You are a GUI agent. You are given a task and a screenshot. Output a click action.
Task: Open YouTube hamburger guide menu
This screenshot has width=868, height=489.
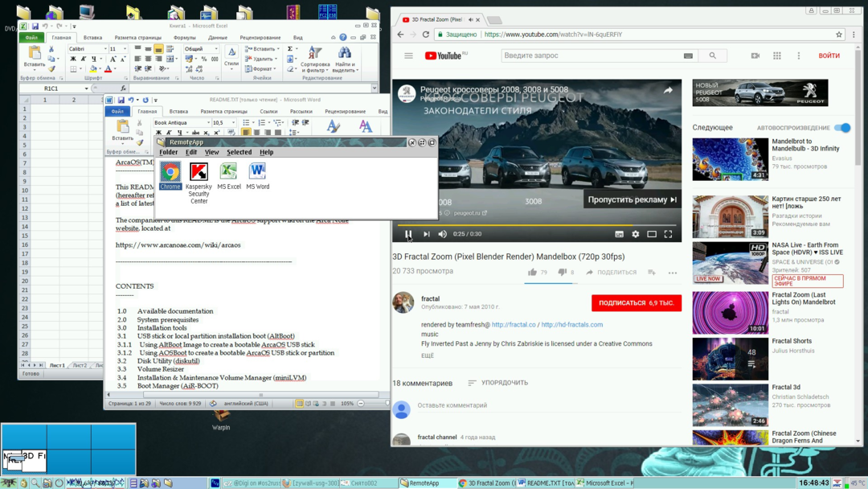(408, 55)
